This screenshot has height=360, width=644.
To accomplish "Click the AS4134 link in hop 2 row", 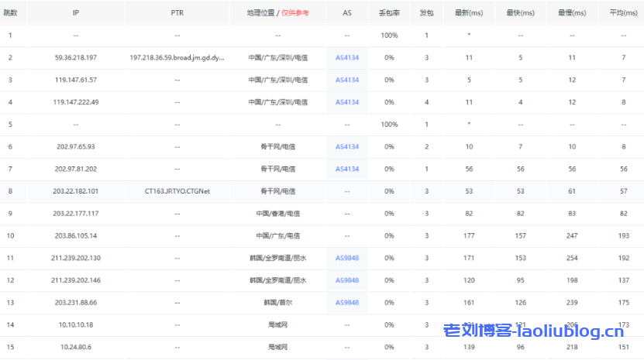I will point(347,57).
